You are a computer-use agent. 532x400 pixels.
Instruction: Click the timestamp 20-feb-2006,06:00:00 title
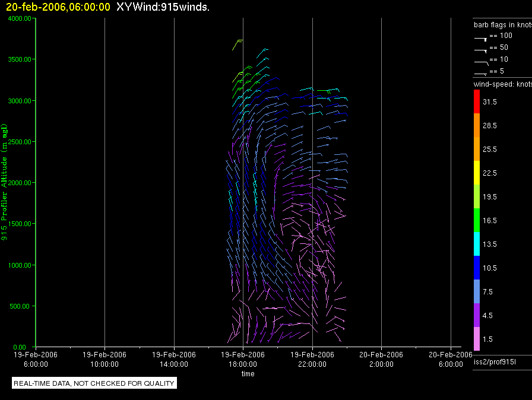click(58, 7)
